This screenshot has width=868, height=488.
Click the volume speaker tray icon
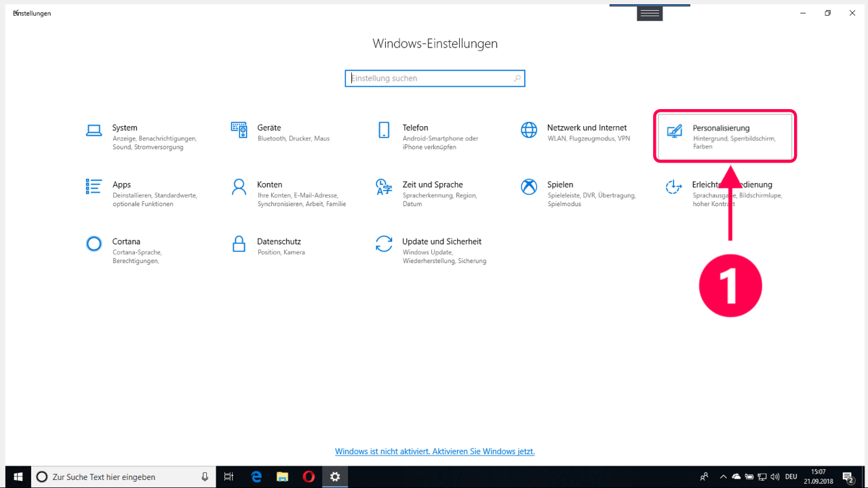point(774,477)
